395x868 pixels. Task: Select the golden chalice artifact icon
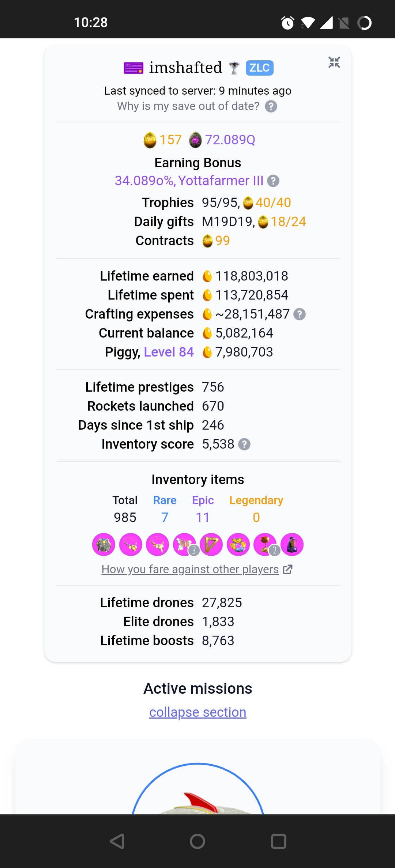(x=265, y=544)
